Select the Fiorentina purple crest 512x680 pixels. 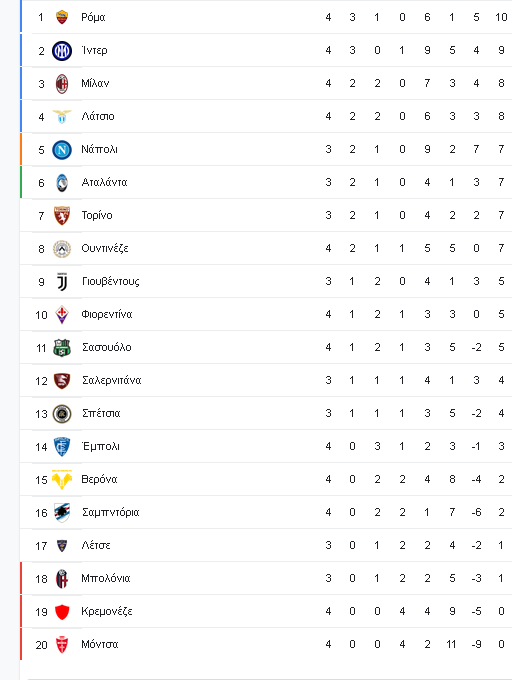click(x=62, y=315)
